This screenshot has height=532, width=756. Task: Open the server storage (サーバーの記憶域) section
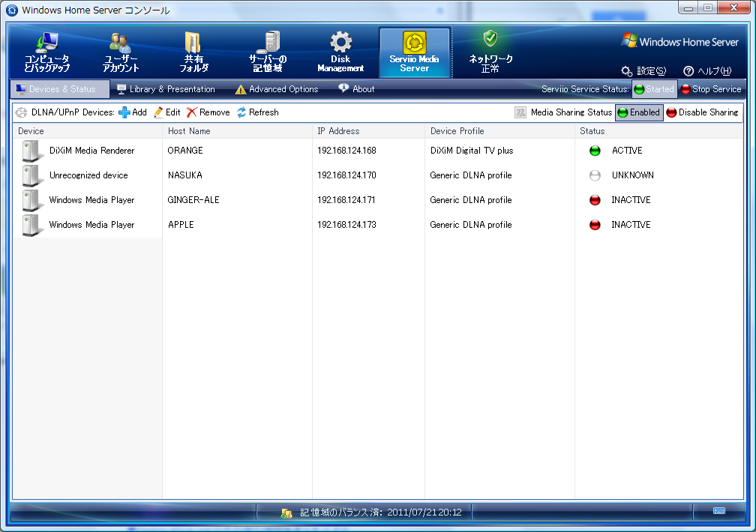pos(268,52)
